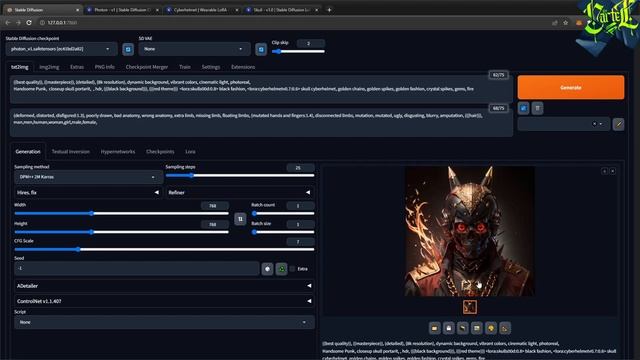Click the browser extension icon beside the star
This screenshot has height=360, width=640.
579,23
